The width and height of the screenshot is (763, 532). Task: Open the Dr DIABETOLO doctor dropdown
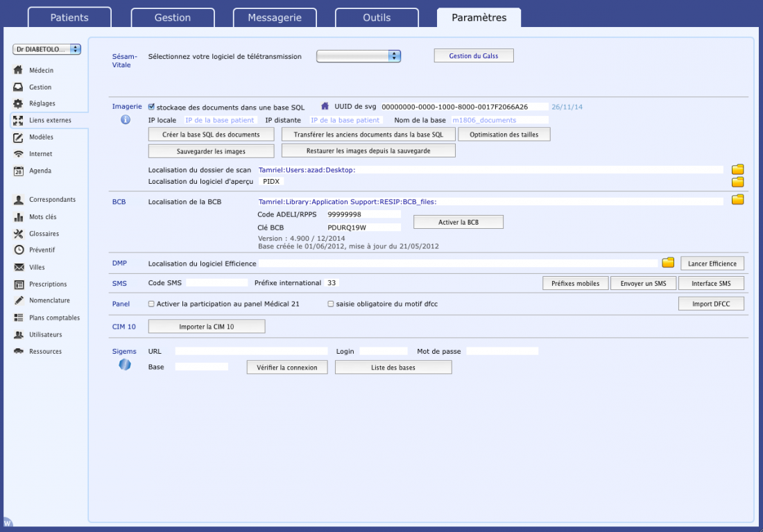(46, 49)
